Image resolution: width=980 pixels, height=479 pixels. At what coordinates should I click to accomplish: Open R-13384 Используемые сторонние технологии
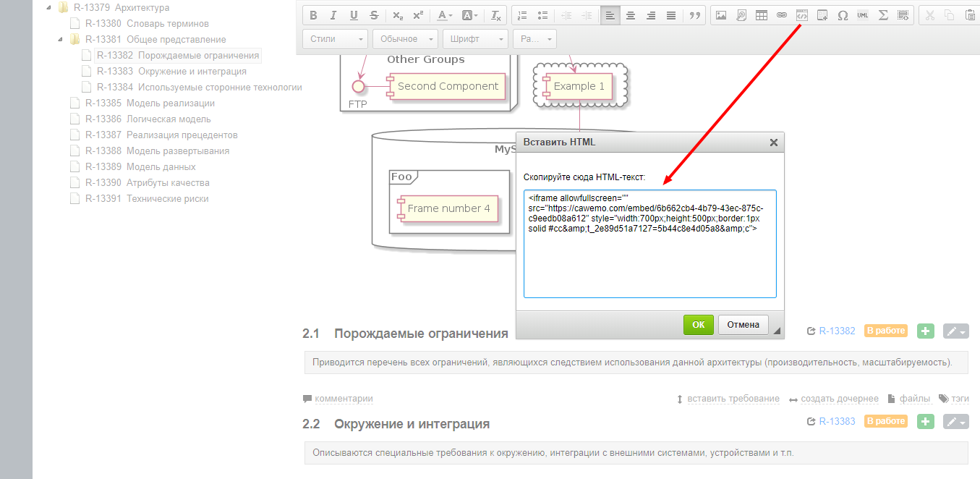pyautogui.click(x=200, y=87)
